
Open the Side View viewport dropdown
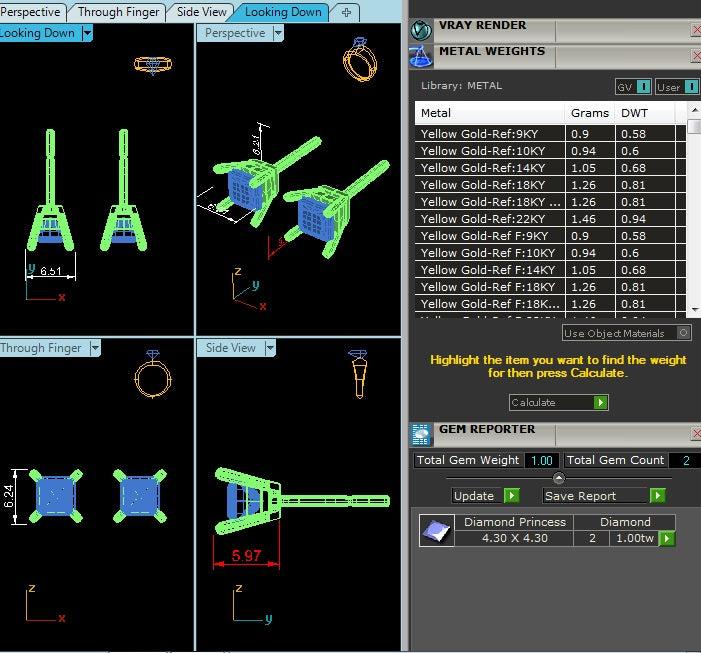pos(270,348)
